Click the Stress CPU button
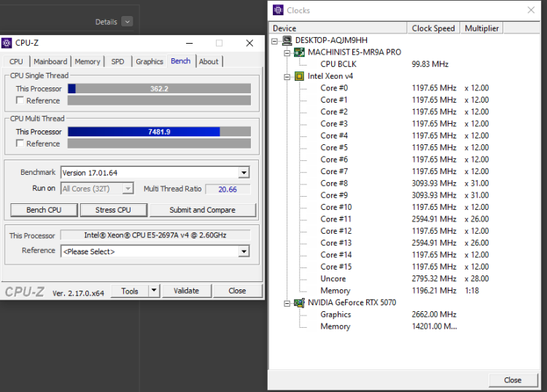Screen dimensions: 547x392 pos(114,210)
